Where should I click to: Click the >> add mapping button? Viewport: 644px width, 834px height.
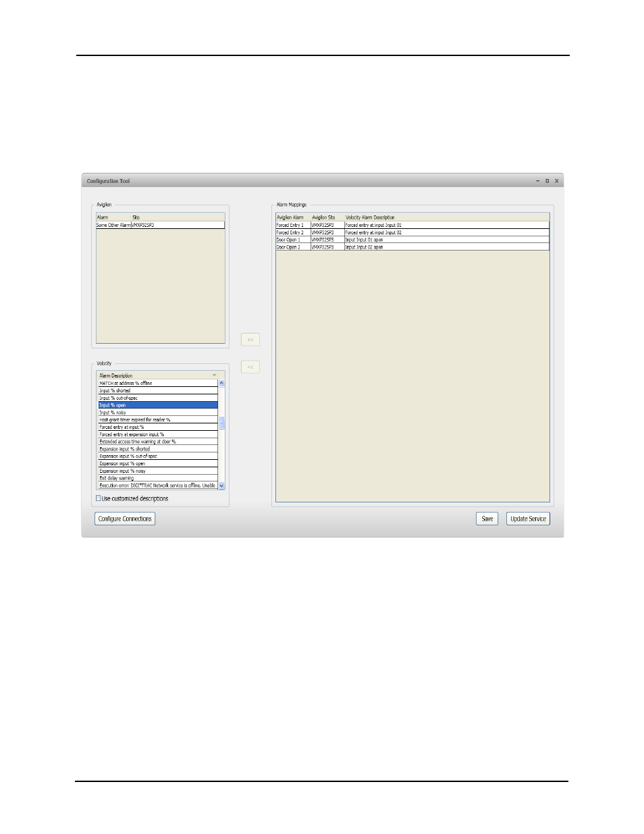pos(250,340)
